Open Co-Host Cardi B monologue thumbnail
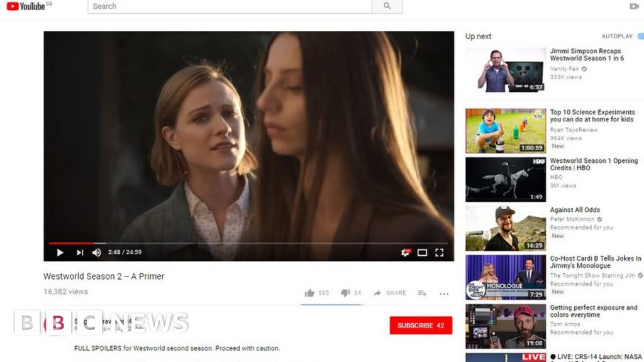The width and height of the screenshot is (644, 362). tap(506, 277)
